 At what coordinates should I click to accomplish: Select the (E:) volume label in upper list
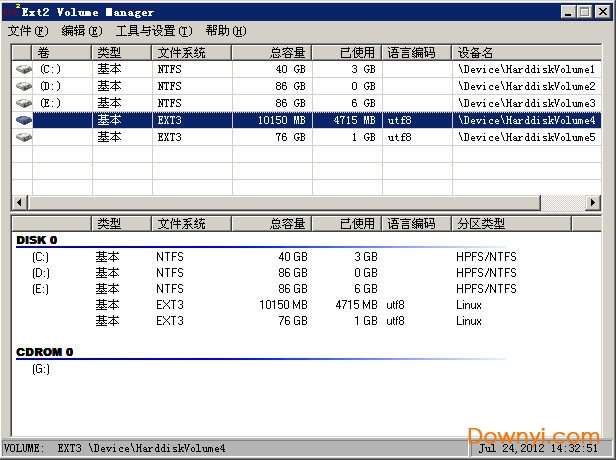(50, 103)
